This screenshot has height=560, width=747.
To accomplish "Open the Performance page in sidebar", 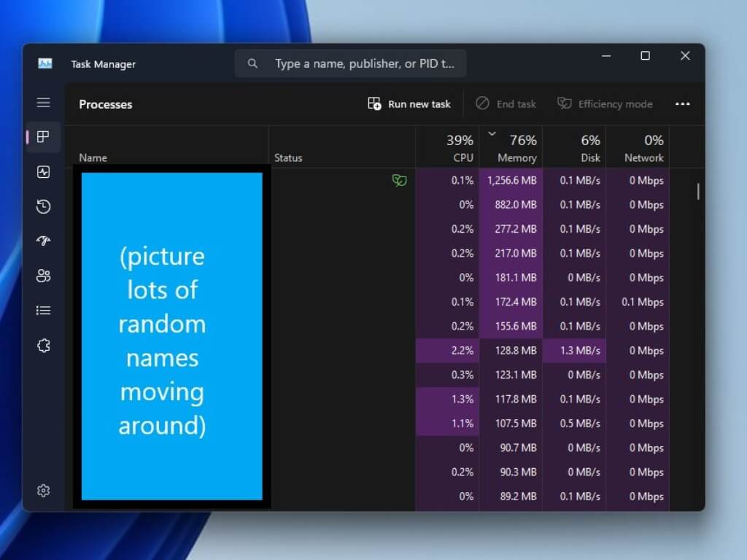I will 43,172.
